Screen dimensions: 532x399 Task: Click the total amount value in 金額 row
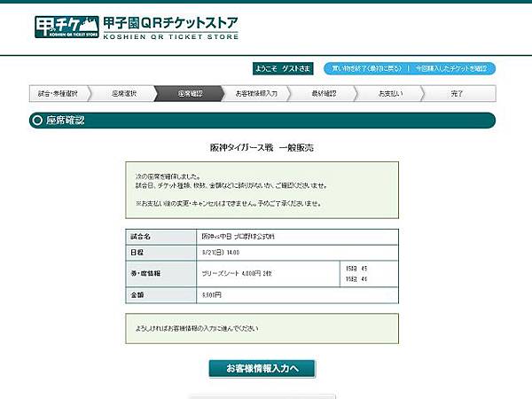point(211,295)
